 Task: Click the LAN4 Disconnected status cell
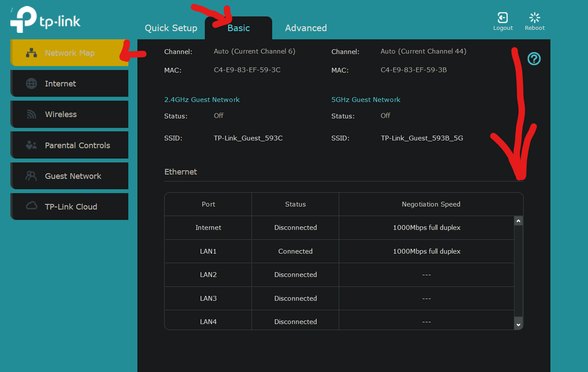(x=296, y=320)
